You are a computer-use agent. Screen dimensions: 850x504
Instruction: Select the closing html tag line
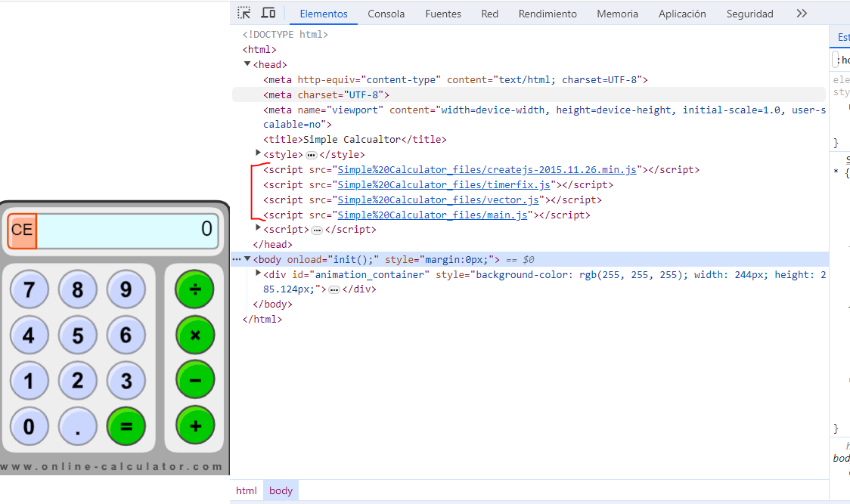point(262,319)
